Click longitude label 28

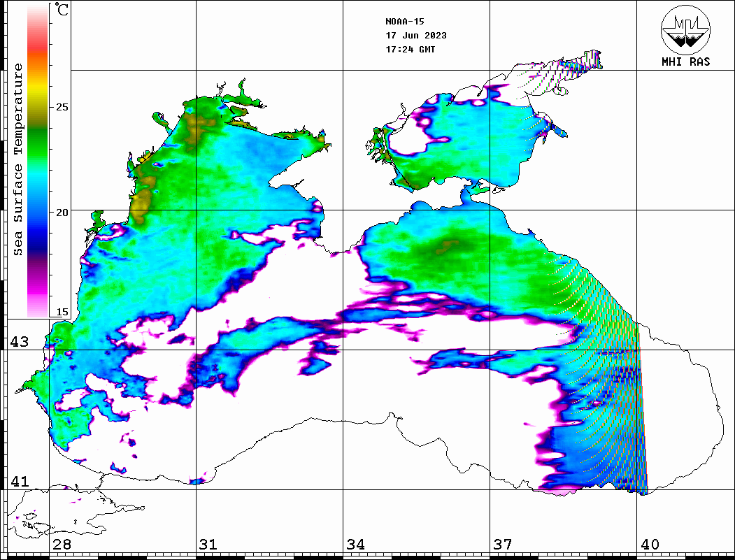coord(62,545)
